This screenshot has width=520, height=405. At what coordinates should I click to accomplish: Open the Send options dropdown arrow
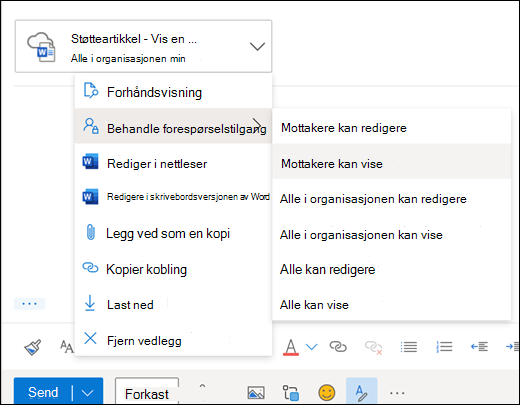click(x=87, y=393)
